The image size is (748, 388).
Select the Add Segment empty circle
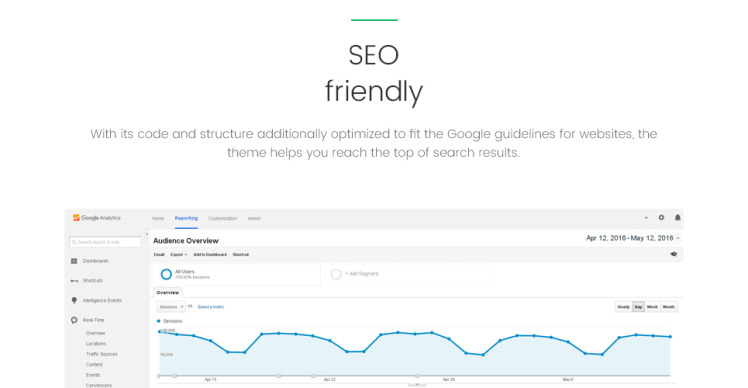click(x=336, y=274)
